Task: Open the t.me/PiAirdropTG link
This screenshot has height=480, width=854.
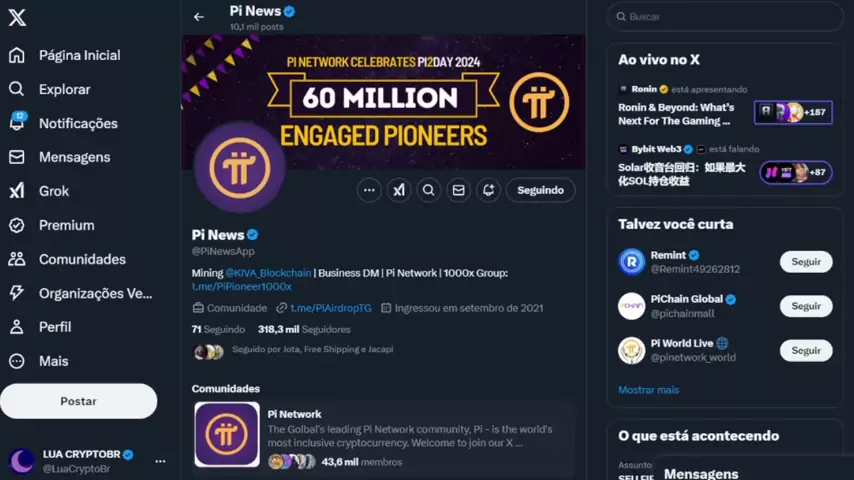Action: click(x=331, y=308)
